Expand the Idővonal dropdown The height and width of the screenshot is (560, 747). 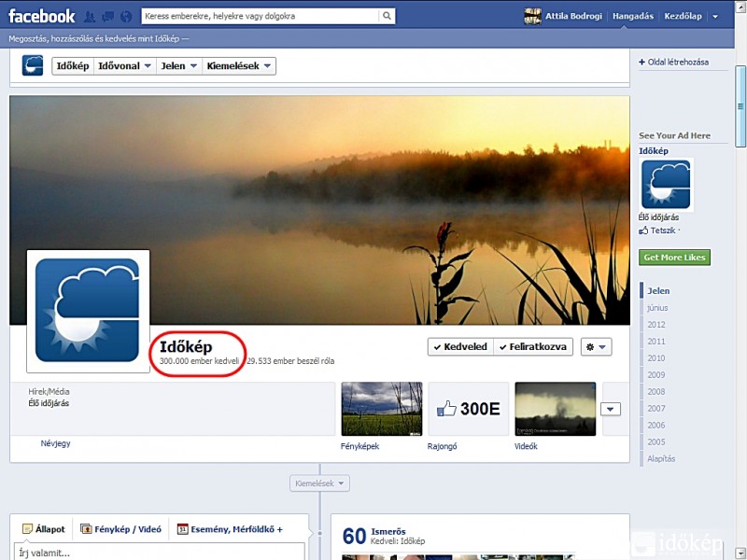coord(124,66)
